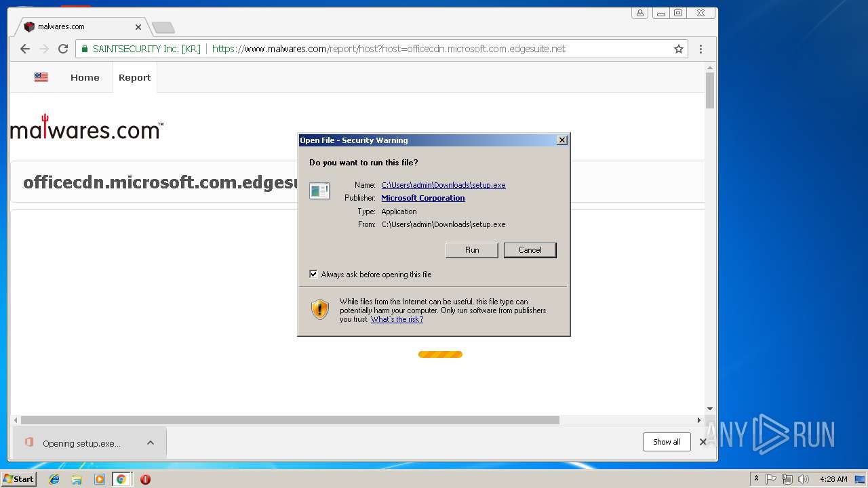The width and height of the screenshot is (868, 488).
Task: Click the 4:28 AM system clock
Action: (833, 479)
